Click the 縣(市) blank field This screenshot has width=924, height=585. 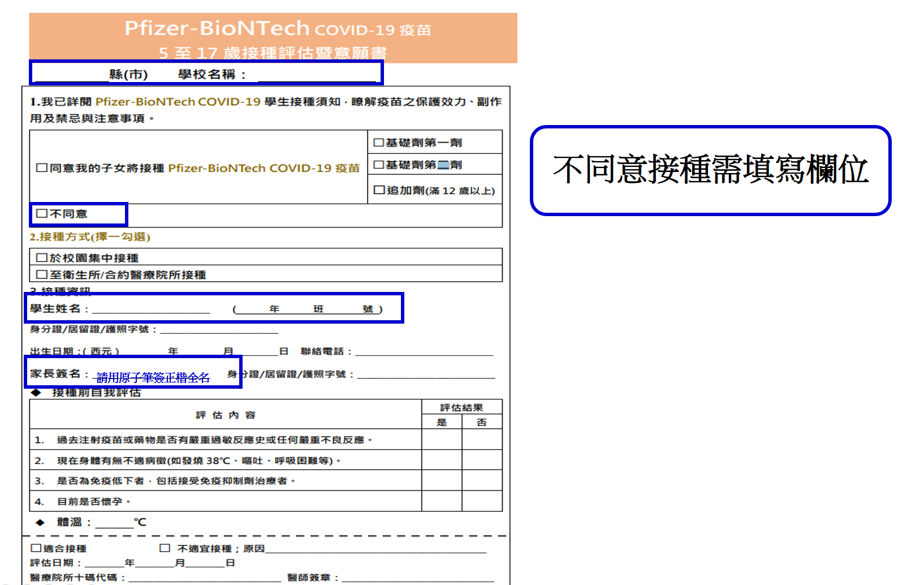pyautogui.click(x=71, y=75)
